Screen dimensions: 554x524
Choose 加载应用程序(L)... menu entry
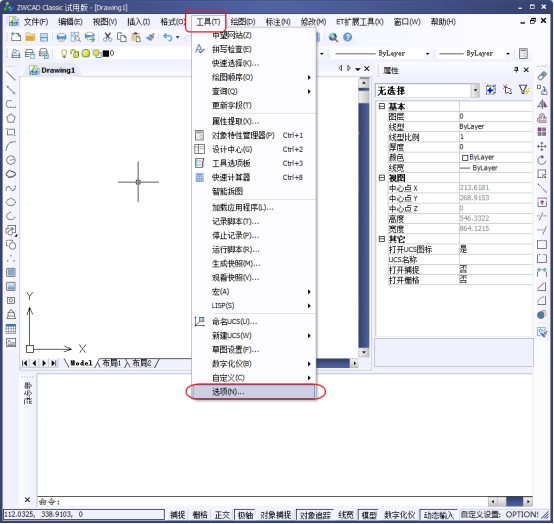click(254, 207)
